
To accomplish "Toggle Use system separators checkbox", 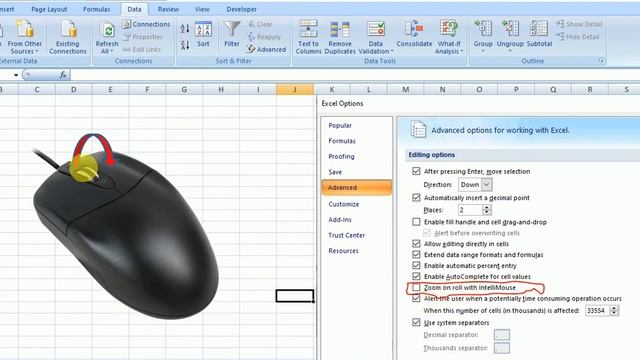I will point(416,322).
